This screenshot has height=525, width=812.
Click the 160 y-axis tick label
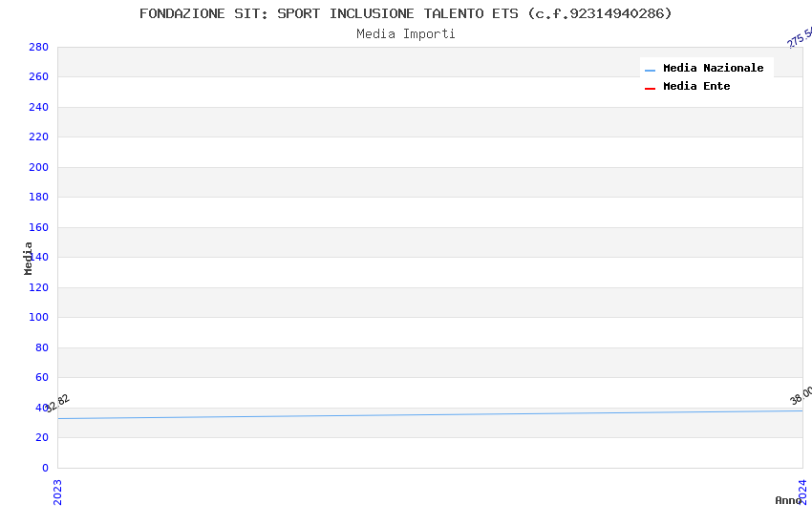[38, 227]
